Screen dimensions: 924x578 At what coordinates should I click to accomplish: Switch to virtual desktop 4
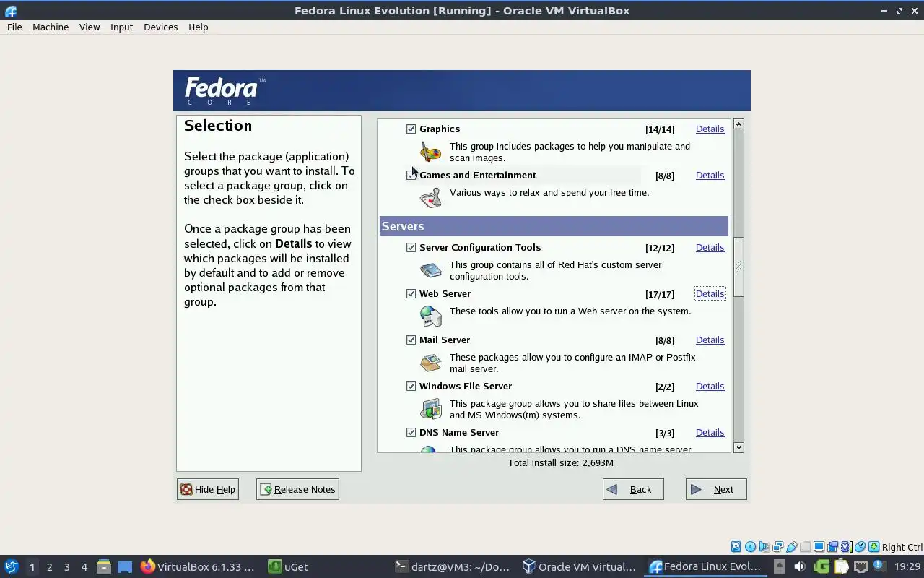(84, 567)
